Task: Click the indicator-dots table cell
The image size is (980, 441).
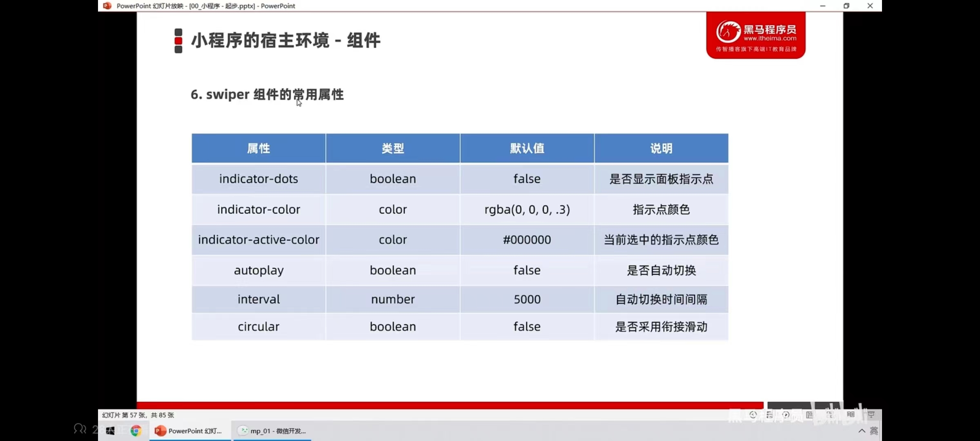Action: coord(258,179)
